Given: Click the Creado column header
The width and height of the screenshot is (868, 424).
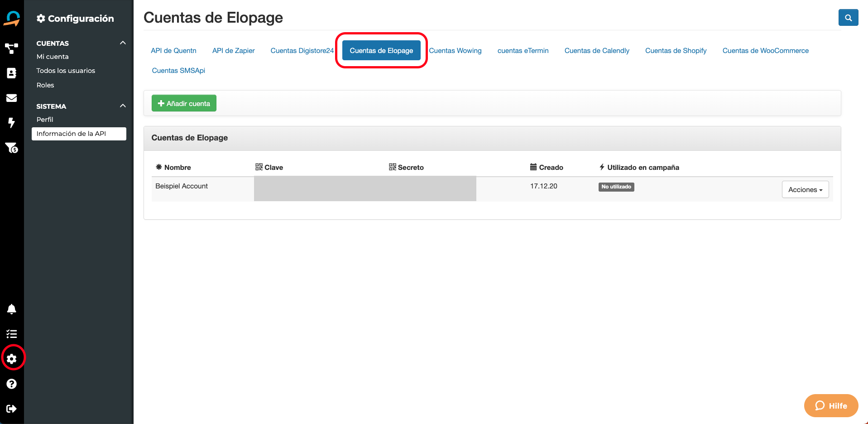Looking at the screenshot, I should [547, 167].
